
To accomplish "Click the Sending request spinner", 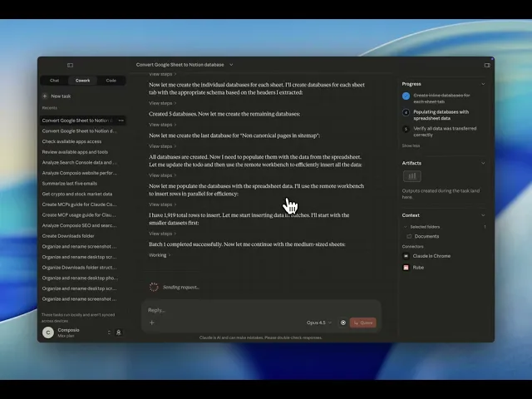I will pos(154,287).
